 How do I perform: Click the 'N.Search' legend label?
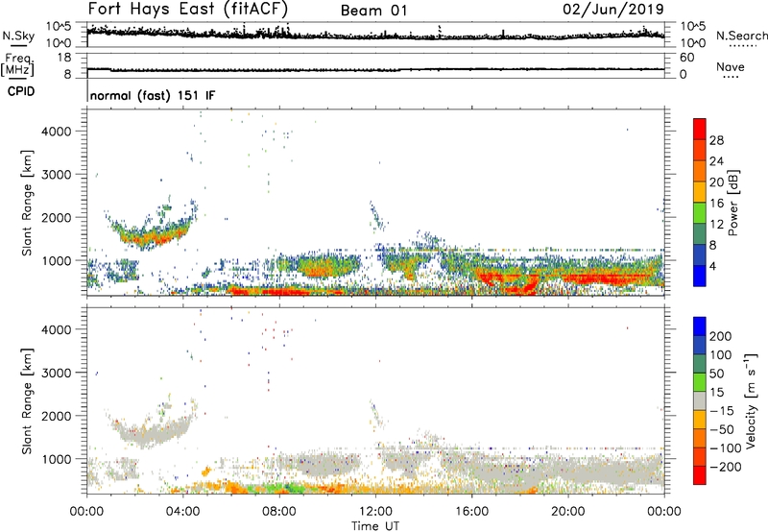pos(741,36)
